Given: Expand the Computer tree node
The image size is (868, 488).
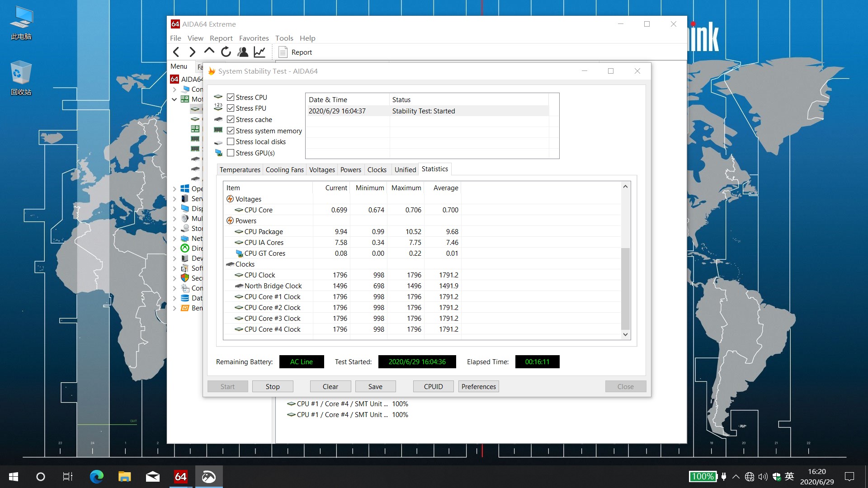Looking at the screenshot, I should (175, 89).
